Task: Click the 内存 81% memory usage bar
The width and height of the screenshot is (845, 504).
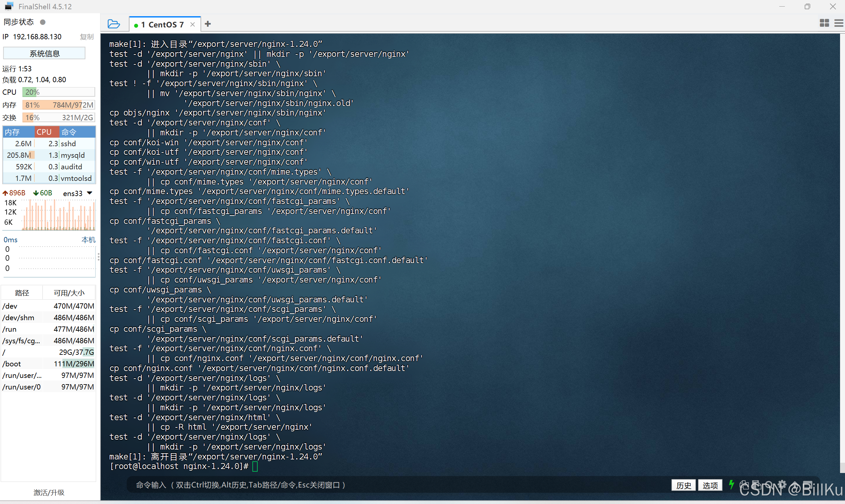Action: pos(58,105)
